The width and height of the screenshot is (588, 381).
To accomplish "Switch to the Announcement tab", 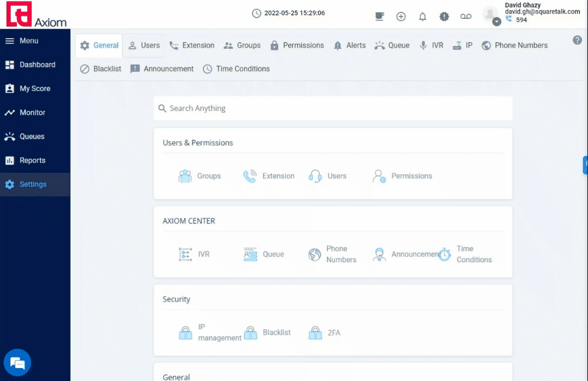I will (x=162, y=69).
